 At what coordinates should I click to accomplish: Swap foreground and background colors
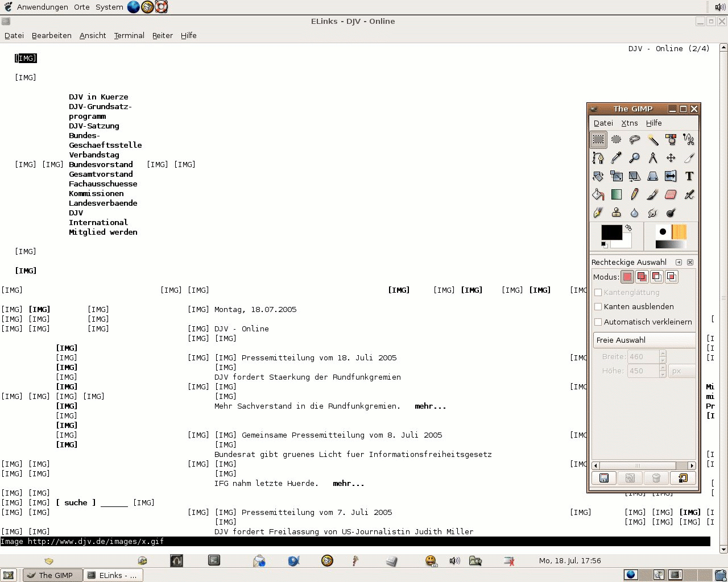pyautogui.click(x=628, y=228)
